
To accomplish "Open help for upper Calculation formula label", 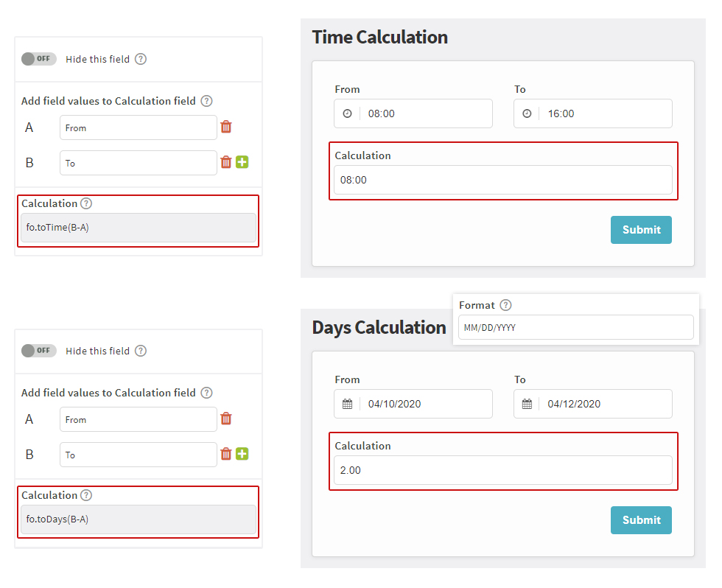I will click(x=86, y=203).
